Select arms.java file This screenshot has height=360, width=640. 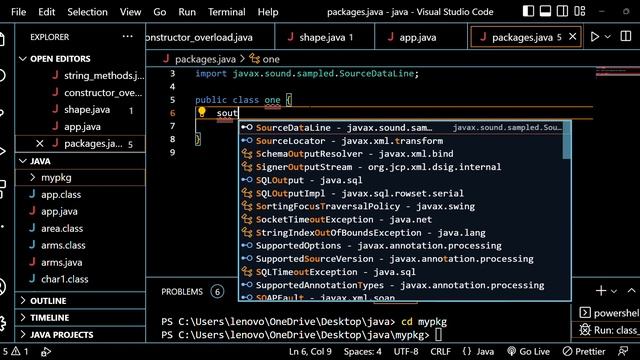[x=80, y=262]
